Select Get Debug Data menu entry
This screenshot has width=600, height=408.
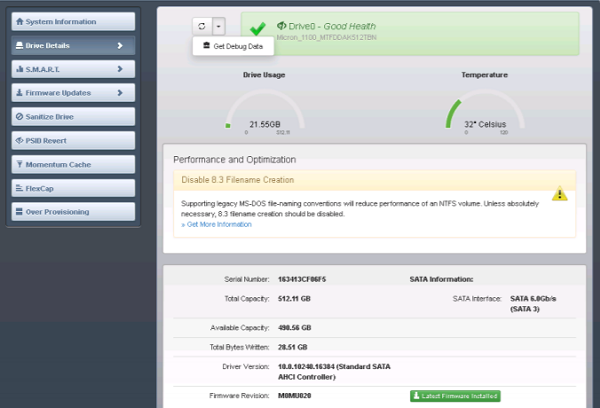[x=233, y=46]
